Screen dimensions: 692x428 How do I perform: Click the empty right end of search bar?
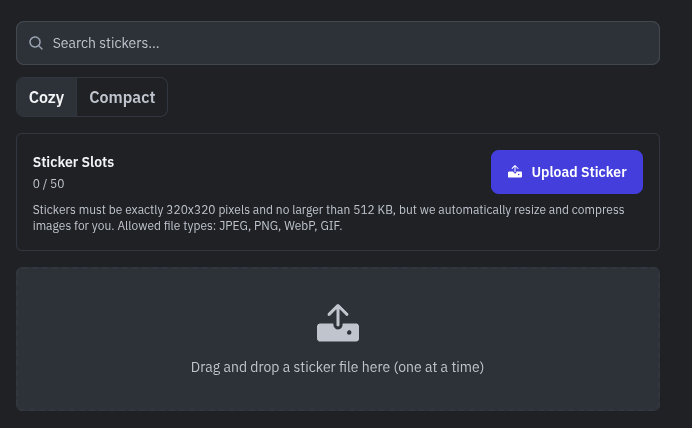[600, 43]
